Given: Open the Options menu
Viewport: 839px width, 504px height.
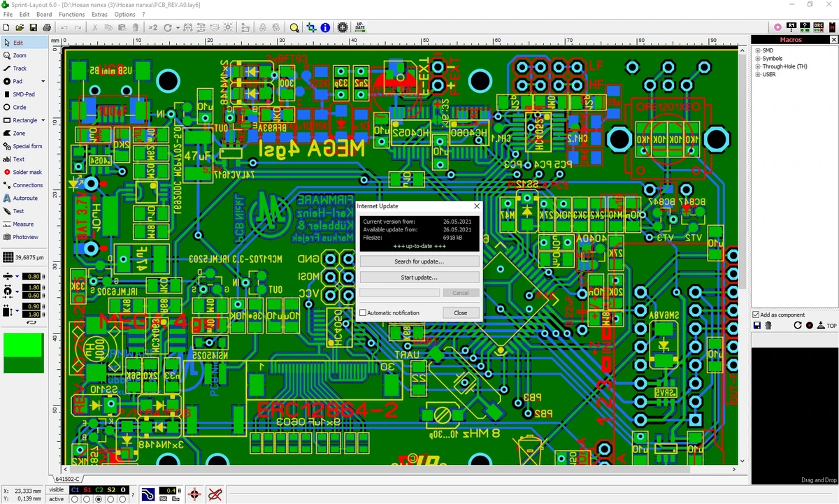Looking at the screenshot, I should (x=125, y=14).
